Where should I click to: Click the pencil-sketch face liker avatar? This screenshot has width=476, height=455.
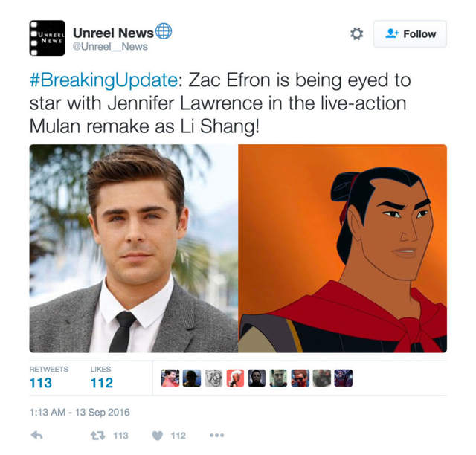pyautogui.click(x=213, y=378)
